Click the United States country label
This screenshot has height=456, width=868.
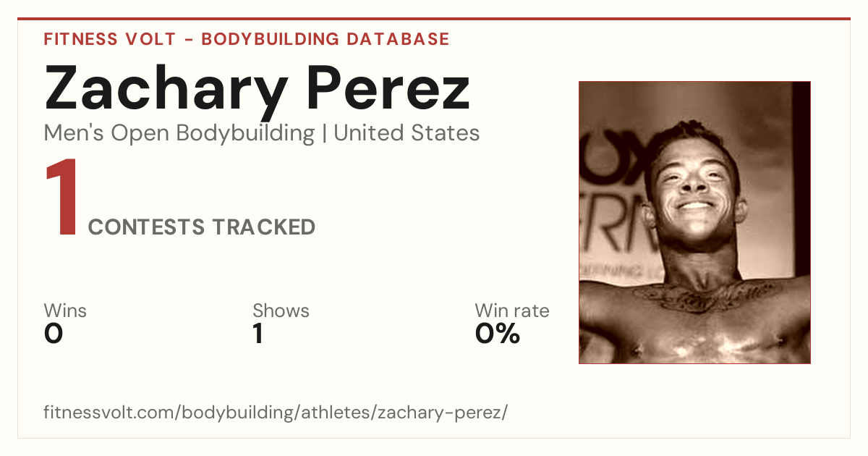click(407, 133)
